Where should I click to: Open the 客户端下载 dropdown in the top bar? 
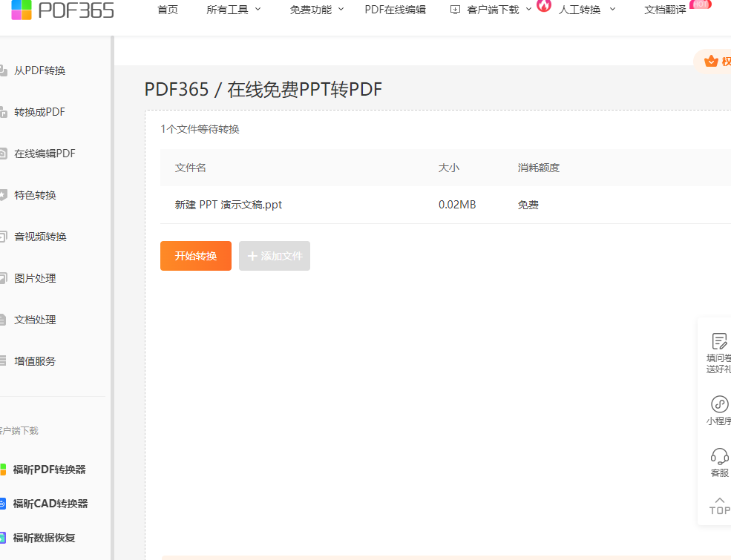[491, 10]
